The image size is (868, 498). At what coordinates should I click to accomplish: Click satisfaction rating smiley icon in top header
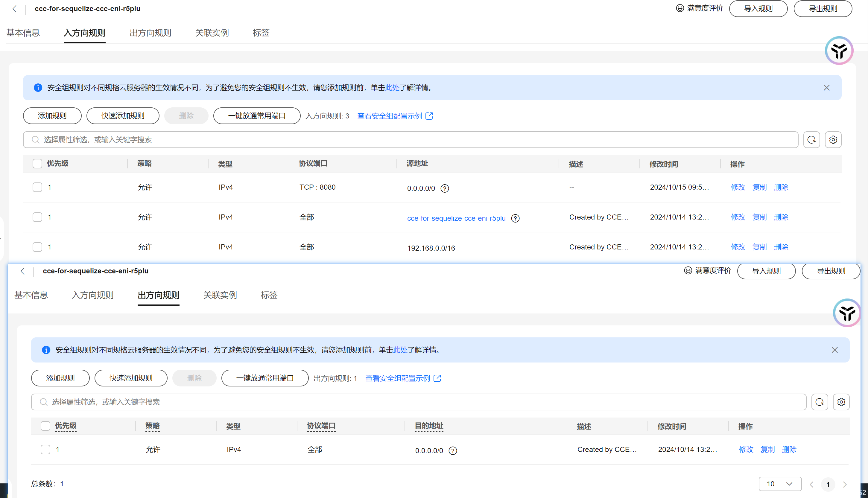(680, 8)
